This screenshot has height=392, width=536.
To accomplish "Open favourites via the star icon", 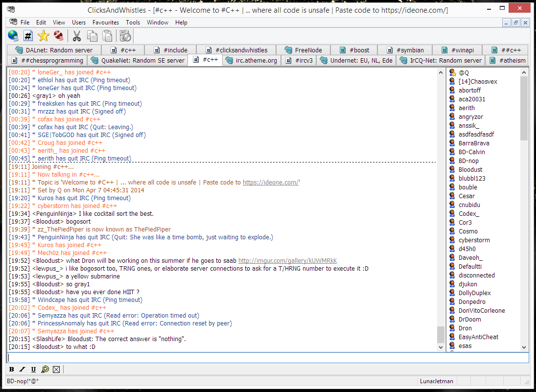I will (x=44, y=36).
